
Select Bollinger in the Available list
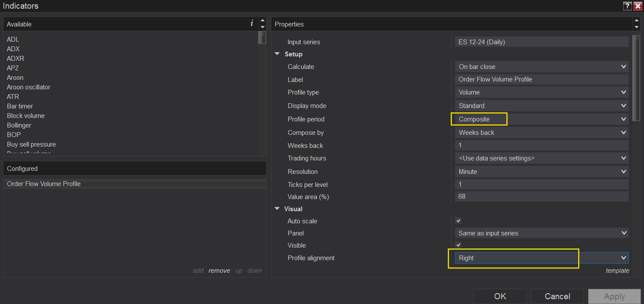coord(20,125)
